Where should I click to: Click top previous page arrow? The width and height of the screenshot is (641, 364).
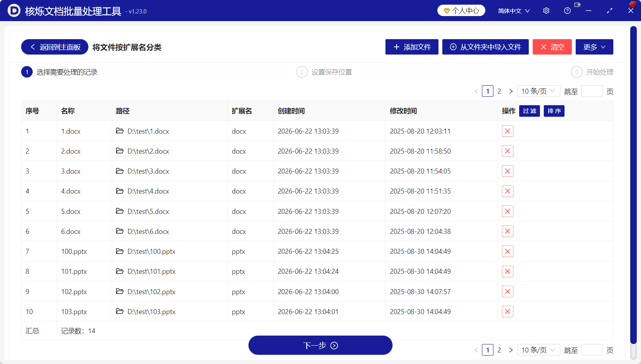click(x=476, y=91)
